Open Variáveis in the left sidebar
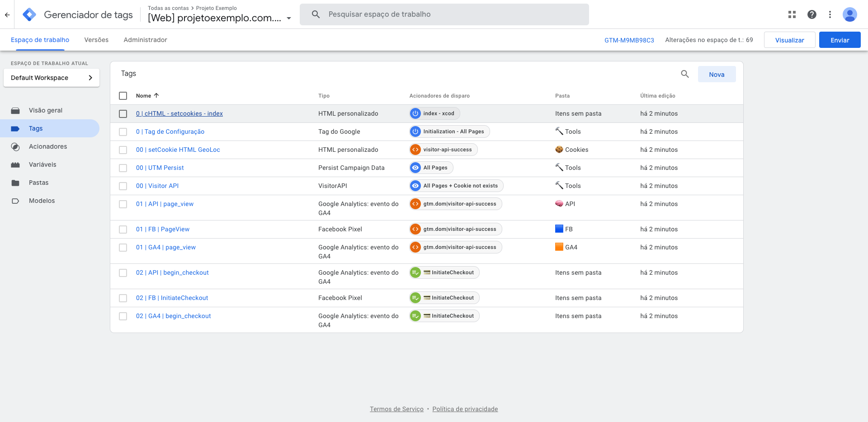The height and width of the screenshot is (422, 868). [x=42, y=164]
